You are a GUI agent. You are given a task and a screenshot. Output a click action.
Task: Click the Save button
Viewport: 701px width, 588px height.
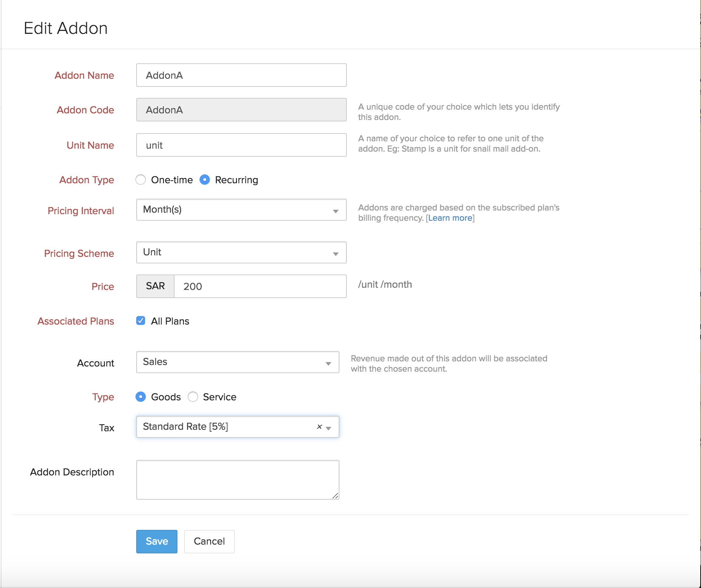[x=156, y=541]
